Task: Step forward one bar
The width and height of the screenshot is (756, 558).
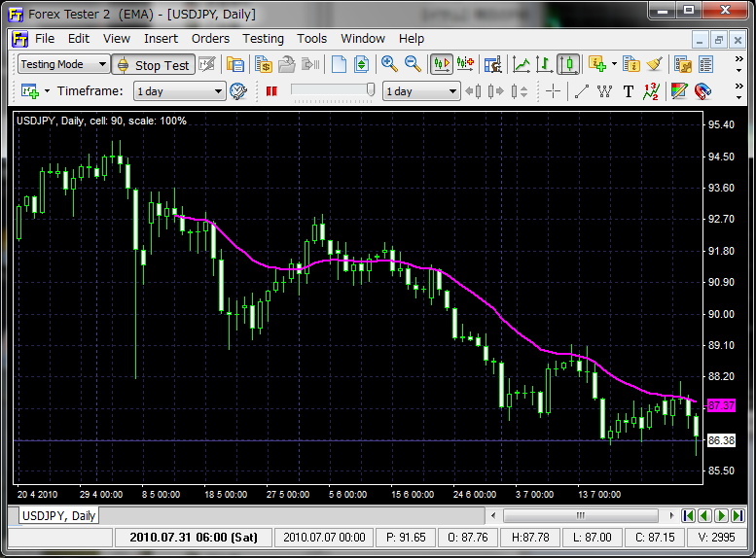Action: click(495, 91)
